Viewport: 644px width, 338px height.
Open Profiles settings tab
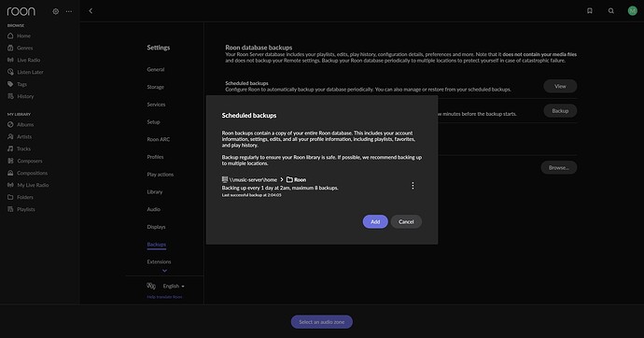155,157
